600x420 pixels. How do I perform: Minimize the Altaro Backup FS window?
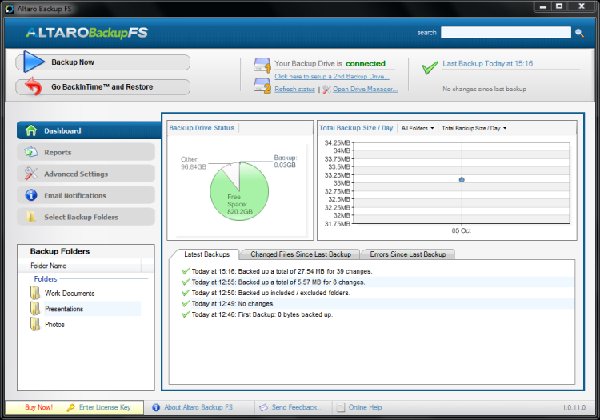[543, 7]
